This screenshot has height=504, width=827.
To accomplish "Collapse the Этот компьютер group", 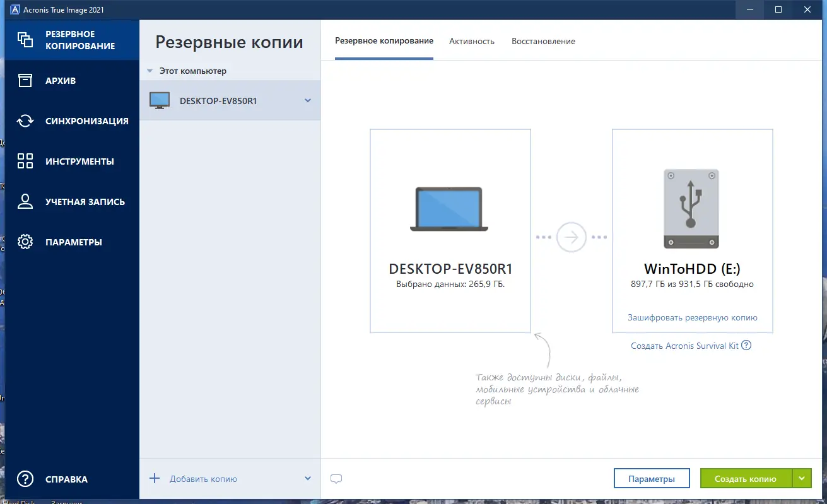I will (150, 71).
